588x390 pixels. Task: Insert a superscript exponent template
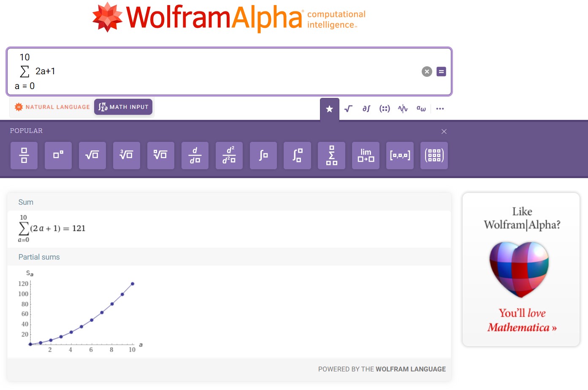(x=58, y=155)
